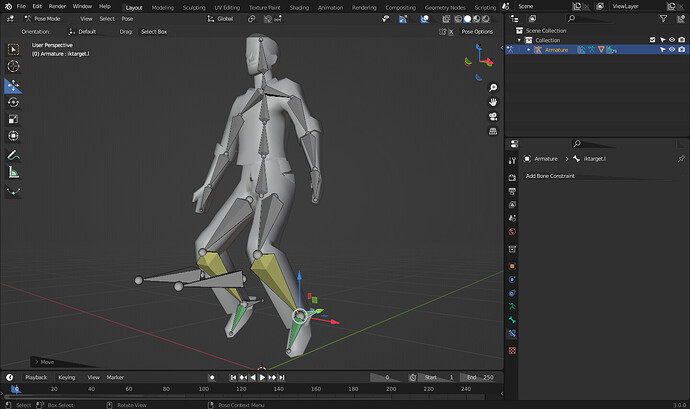Screen dimensions: 690x409
Task: Jump to the timeline start frame
Action: click(233, 377)
